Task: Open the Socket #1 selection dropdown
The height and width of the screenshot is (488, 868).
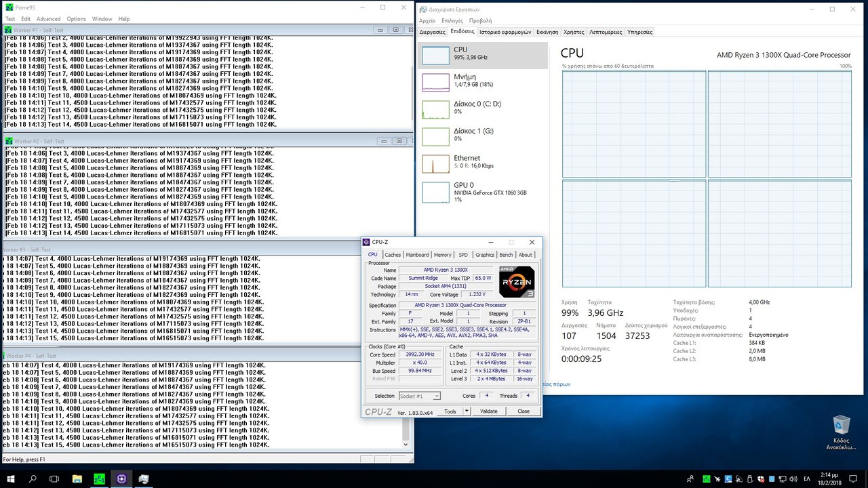Action: 420,396
